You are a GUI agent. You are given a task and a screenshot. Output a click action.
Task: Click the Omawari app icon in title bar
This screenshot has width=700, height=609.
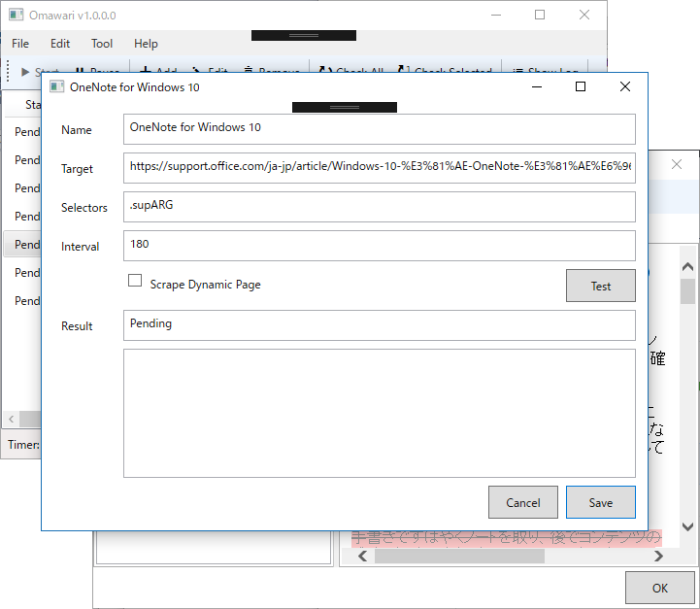(x=17, y=16)
